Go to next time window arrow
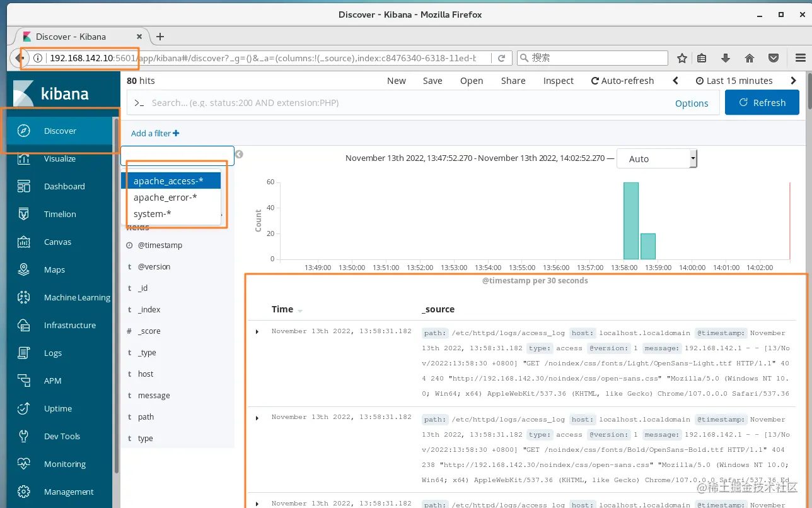 [793, 81]
